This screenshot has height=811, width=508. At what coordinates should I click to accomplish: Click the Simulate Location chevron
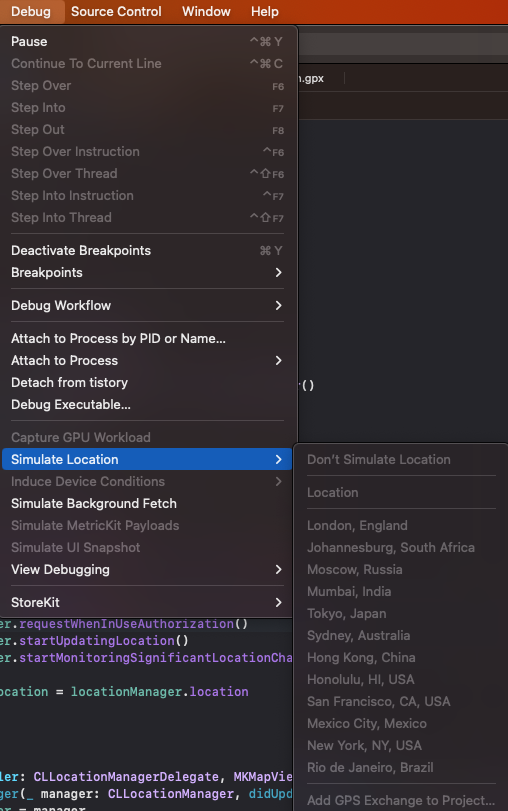coord(278,459)
